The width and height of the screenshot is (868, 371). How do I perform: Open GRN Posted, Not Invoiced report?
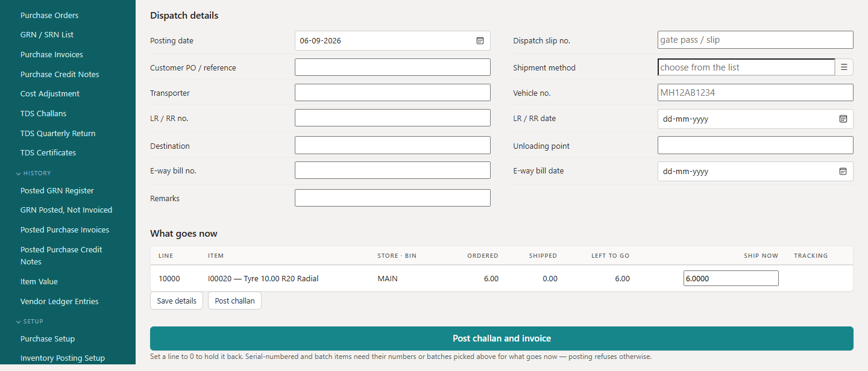tap(66, 210)
